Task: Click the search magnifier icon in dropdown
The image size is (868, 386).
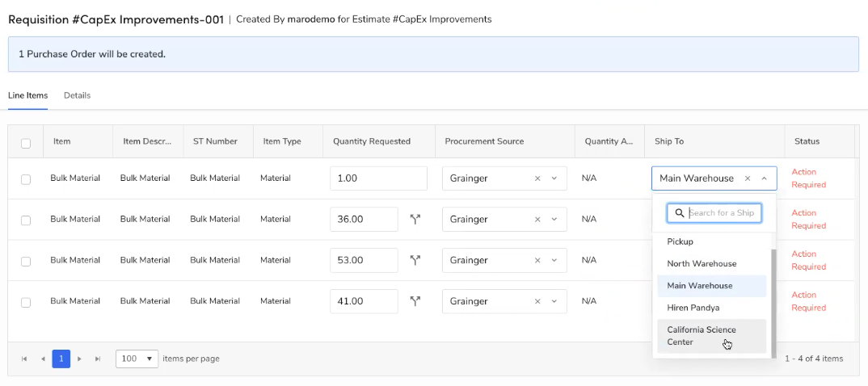Action: coord(679,213)
